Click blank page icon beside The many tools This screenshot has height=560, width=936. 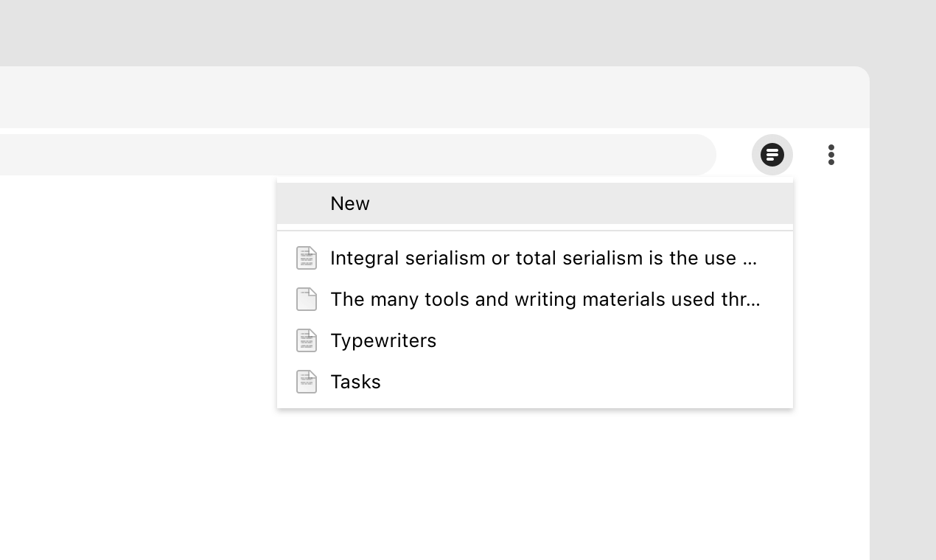tap(307, 299)
